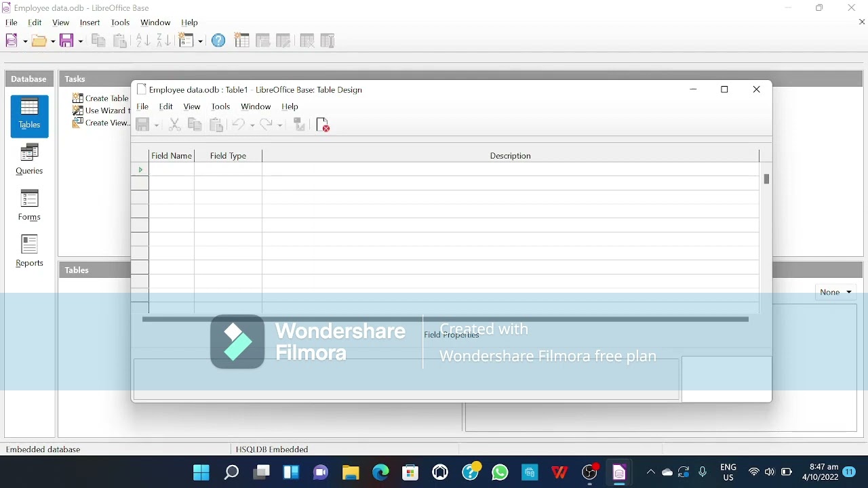Open File menu in Table Design window

point(142,106)
